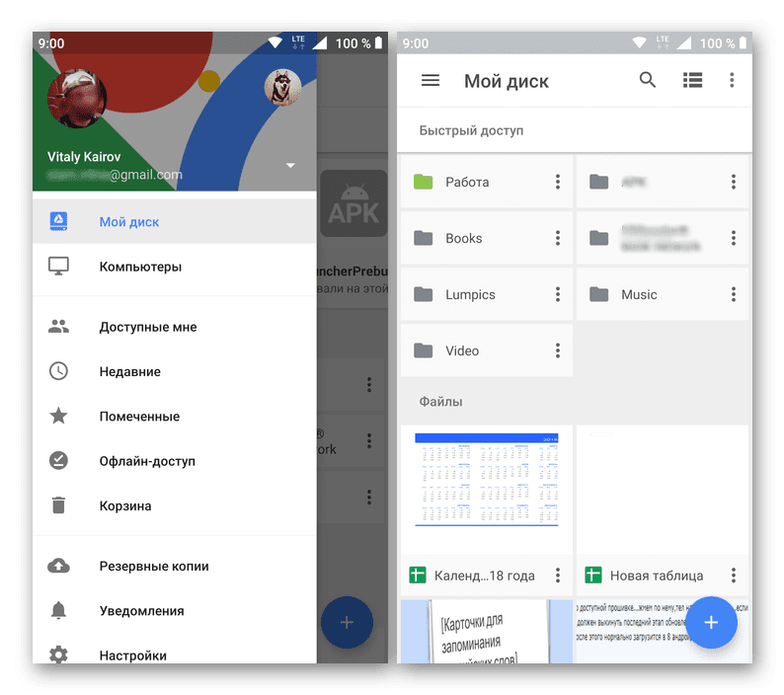The height and width of the screenshot is (695, 784).
Task: Tap the people icon for Доступные мне
Action: pos(58,327)
